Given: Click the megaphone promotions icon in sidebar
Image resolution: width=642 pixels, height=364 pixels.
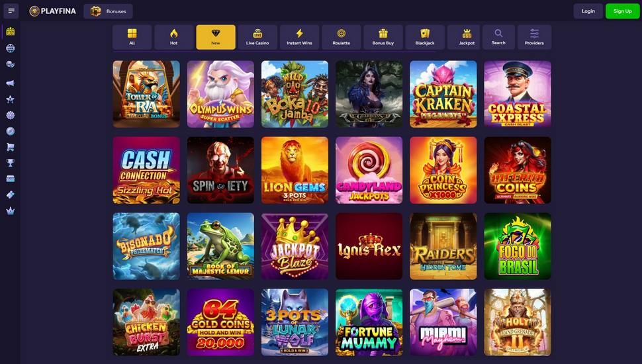Looking at the screenshot, I should [x=10, y=83].
